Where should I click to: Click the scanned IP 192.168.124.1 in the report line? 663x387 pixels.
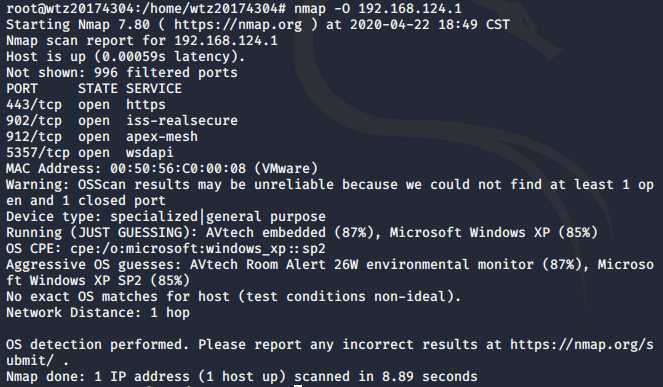(x=226, y=41)
